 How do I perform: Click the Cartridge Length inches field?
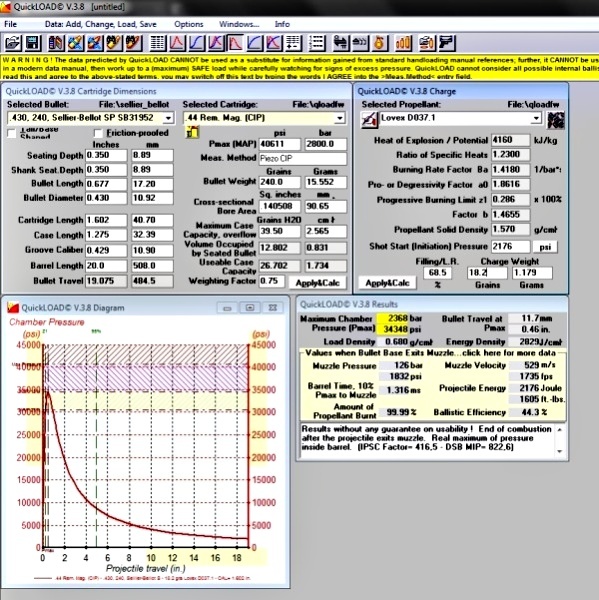(x=106, y=220)
